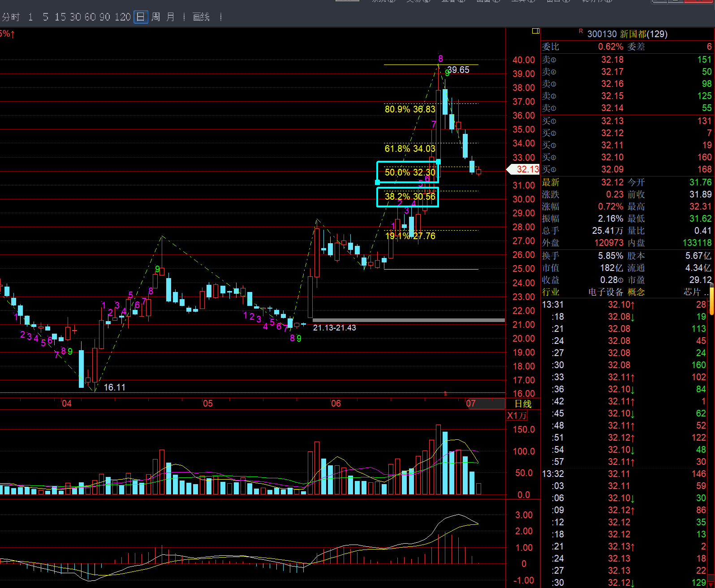Select the 日 daily period button
Image resolution: width=715 pixels, height=588 pixels.
click(x=141, y=17)
